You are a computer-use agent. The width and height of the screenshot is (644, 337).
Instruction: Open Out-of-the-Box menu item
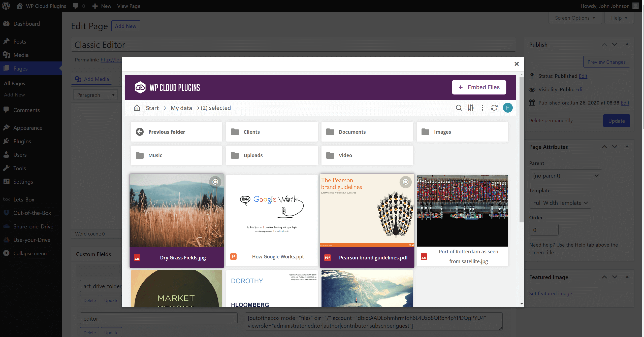click(x=32, y=213)
